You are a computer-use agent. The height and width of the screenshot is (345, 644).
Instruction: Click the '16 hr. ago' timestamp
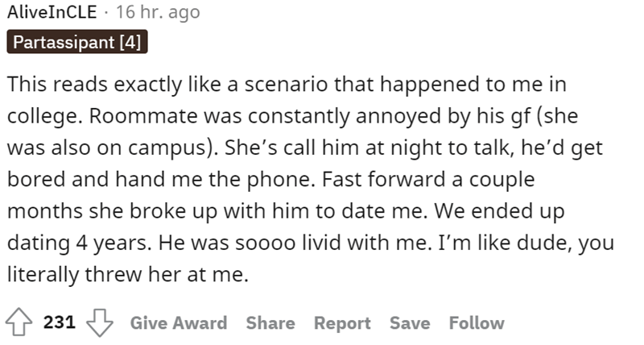point(158,12)
